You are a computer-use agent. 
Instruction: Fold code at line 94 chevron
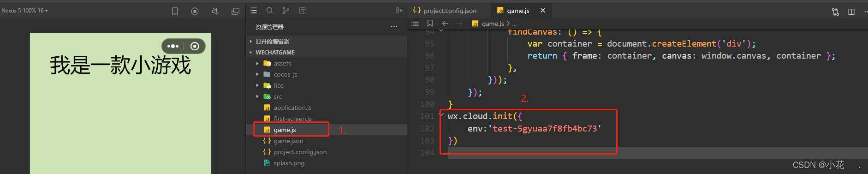click(x=441, y=31)
